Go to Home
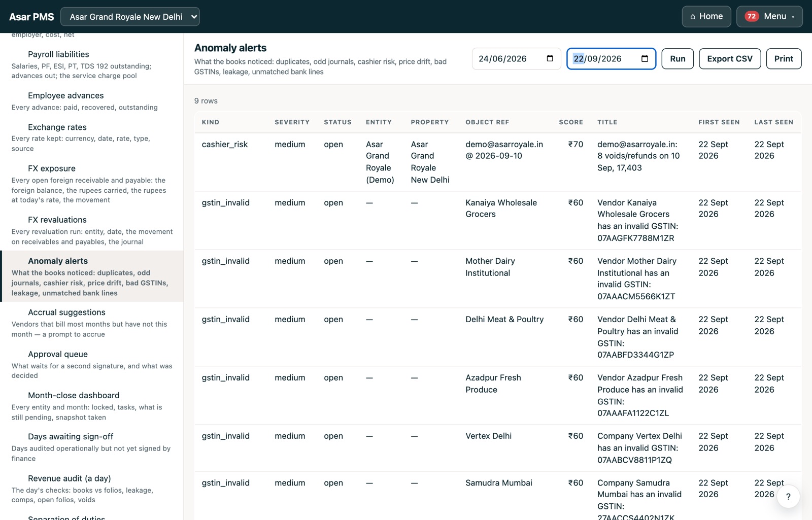Screen dimensions: 812x520 coord(706,16)
